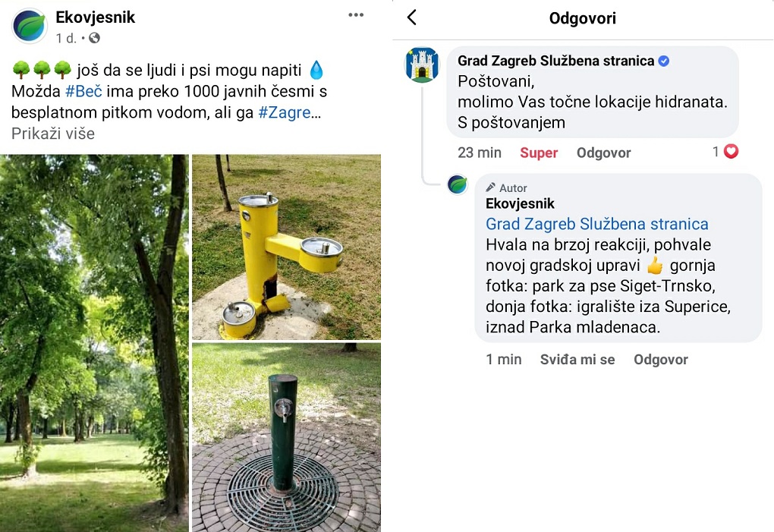Expand post text with Prikaži više
Screen dimensions: 774x532
point(53,134)
